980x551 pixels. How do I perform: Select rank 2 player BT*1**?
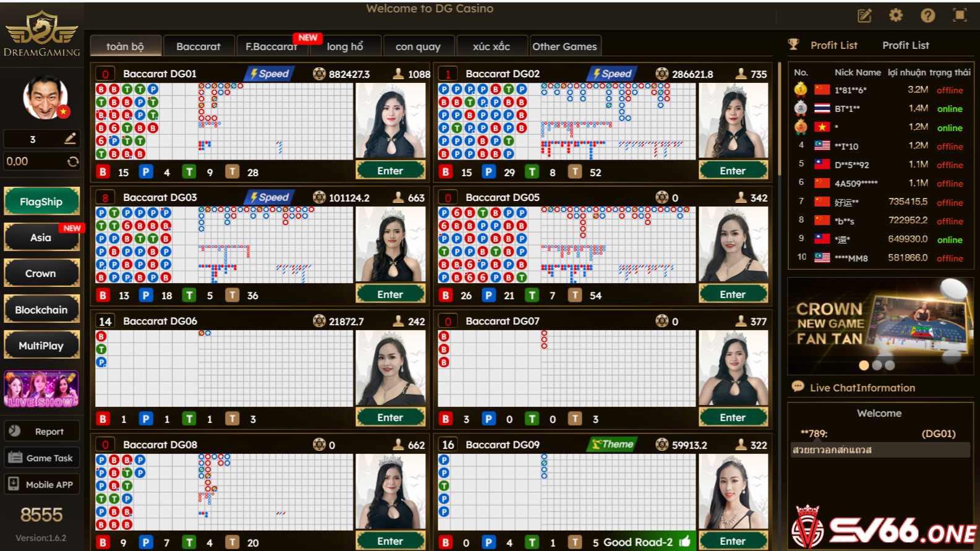882,109
